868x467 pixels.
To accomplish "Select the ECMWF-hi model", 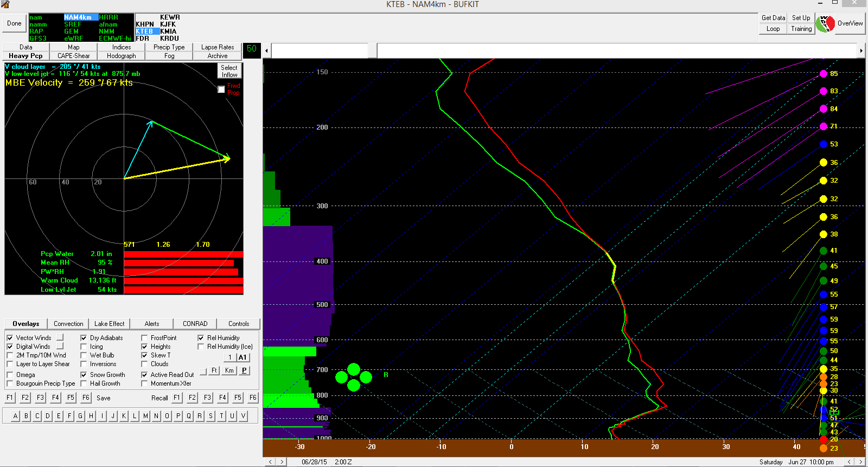I will [115, 39].
